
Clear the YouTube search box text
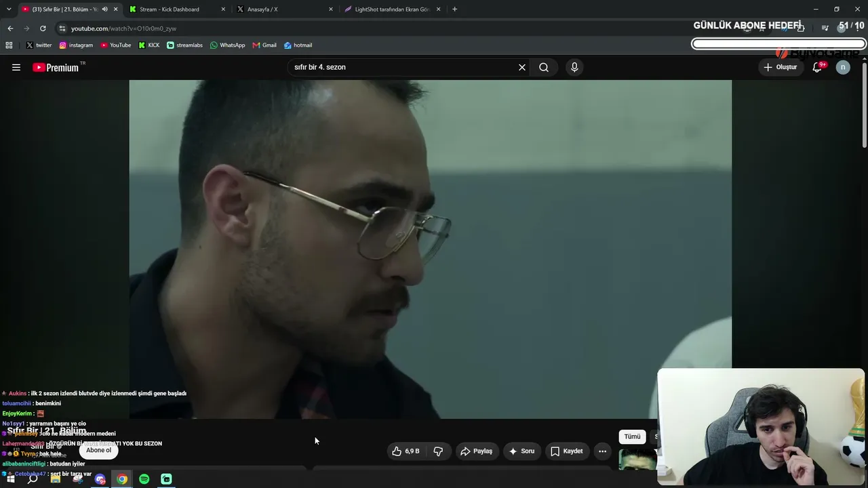point(522,67)
